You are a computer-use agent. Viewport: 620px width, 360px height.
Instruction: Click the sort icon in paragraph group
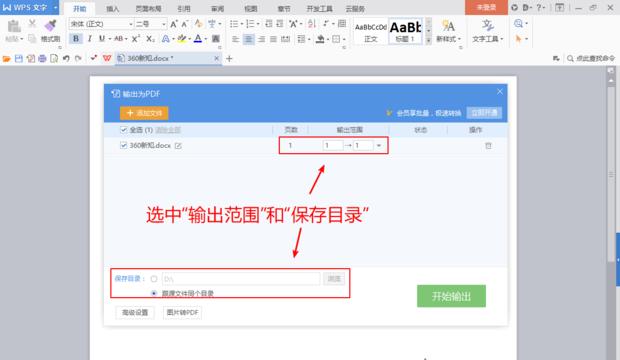pos(312,24)
